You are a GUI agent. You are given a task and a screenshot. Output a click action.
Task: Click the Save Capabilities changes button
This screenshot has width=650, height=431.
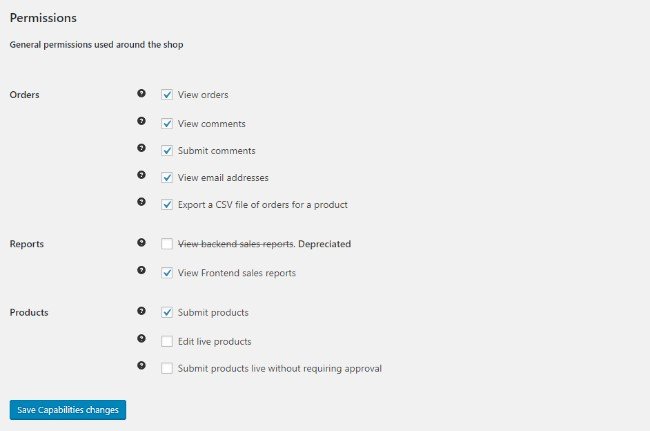pos(68,410)
